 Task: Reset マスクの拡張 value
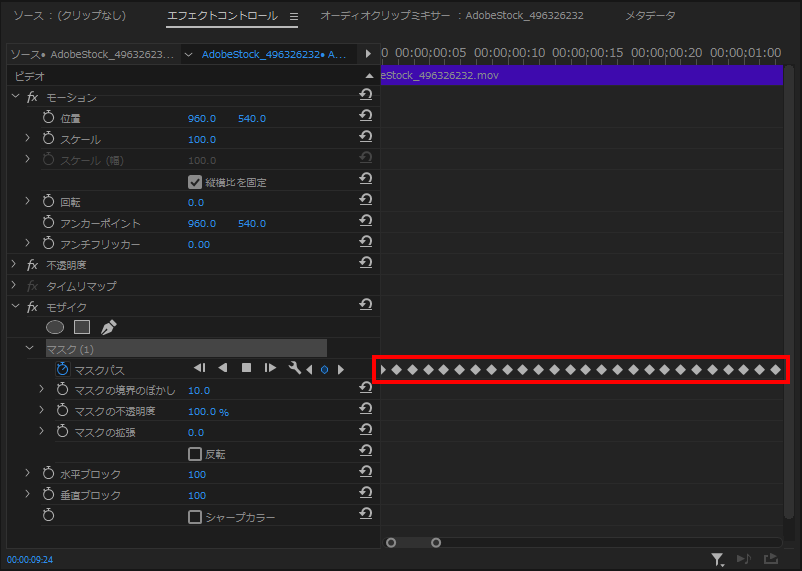click(365, 430)
